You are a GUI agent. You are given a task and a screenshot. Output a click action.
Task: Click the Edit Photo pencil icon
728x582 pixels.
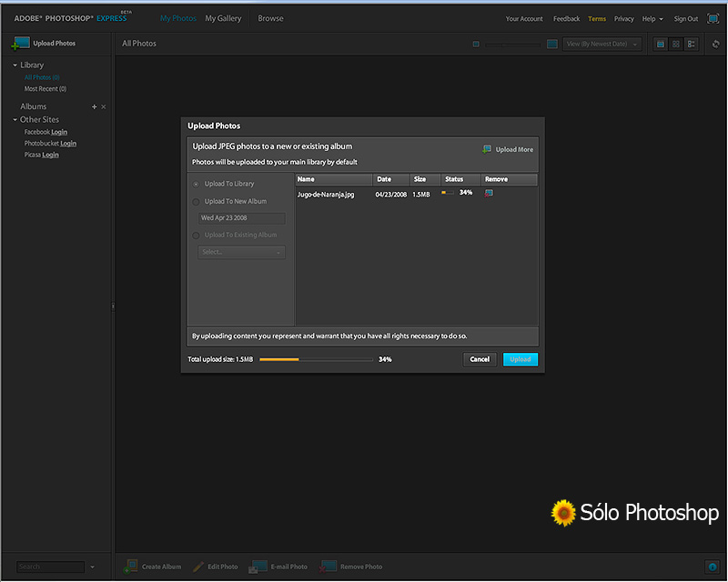[x=199, y=566]
